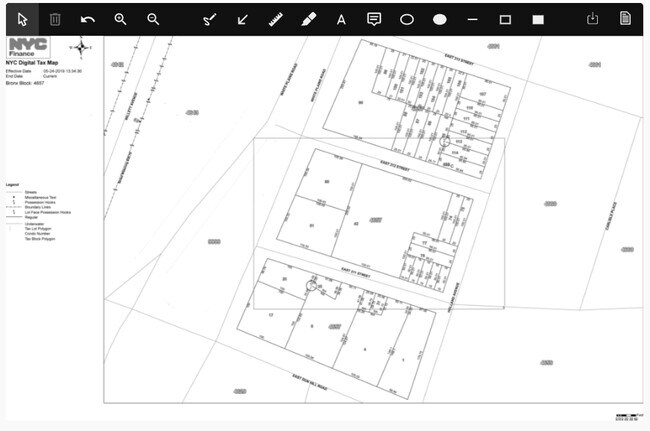This screenshot has height=431, width=650.
Task: Pick the highlighter marker tool
Action: coord(308,19)
